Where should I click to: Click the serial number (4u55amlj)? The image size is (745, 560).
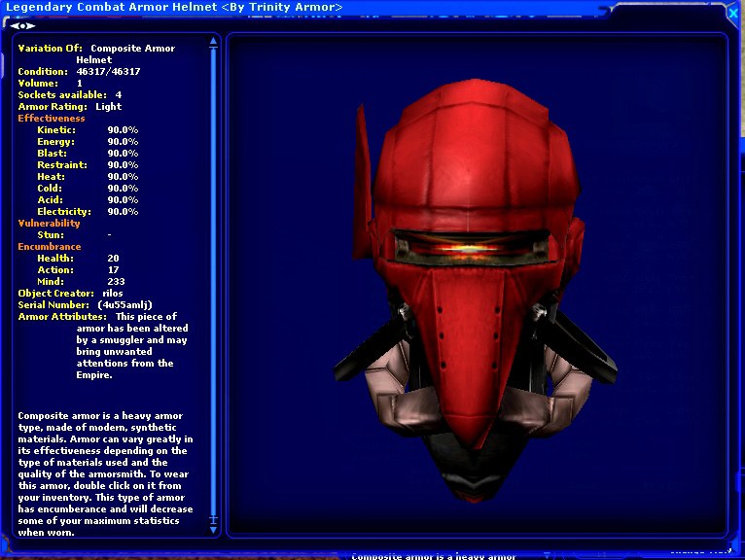click(124, 305)
